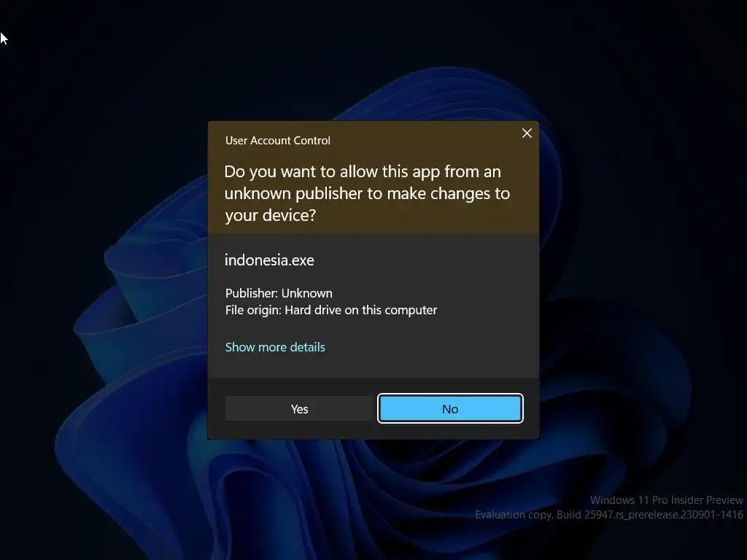The height and width of the screenshot is (560, 747).
Task: Click the 'Do you want to allow' question
Action: tap(367, 193)
